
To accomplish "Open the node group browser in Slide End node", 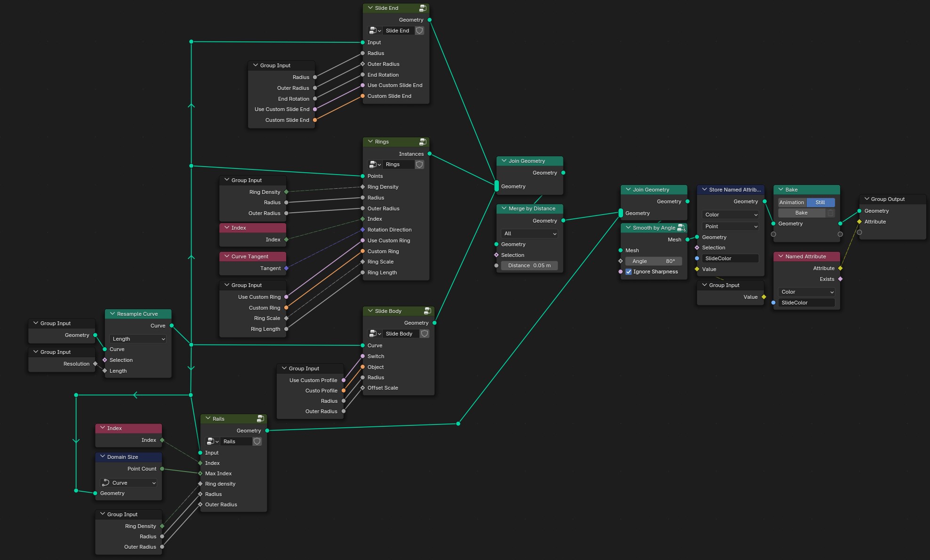I will [x=375, y=31].
